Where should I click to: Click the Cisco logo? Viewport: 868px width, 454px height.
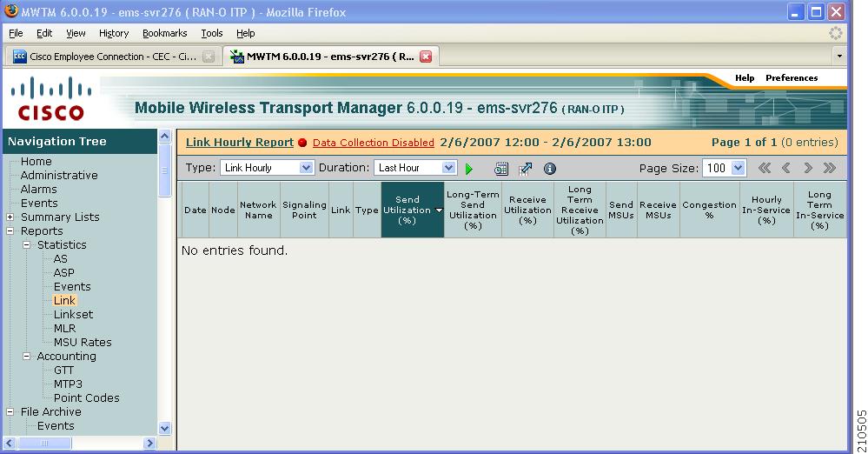[x=51, y=98]
